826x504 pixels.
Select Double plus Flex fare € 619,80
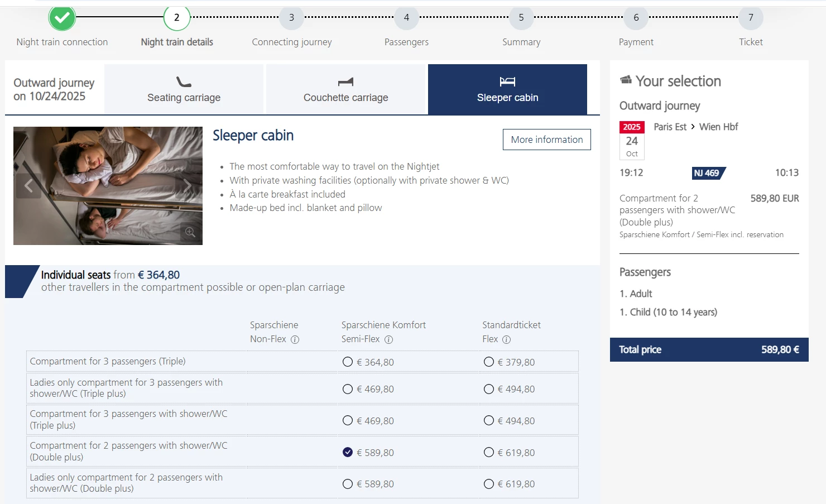click(489, 452)
